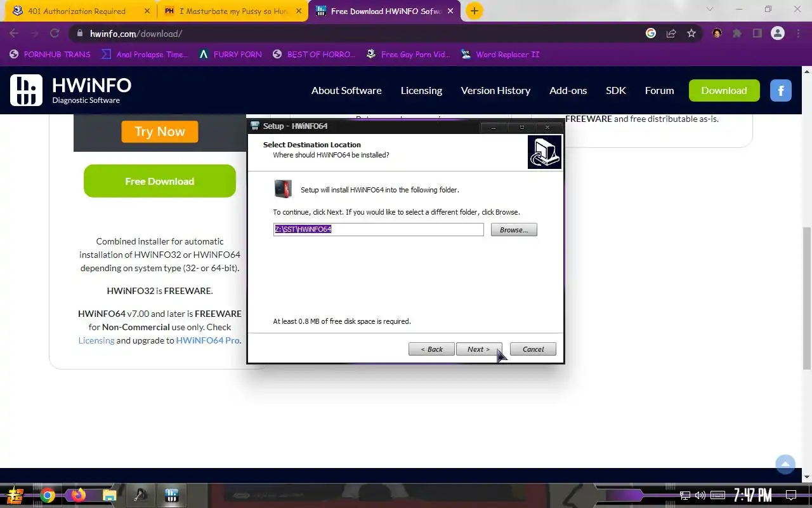The image size is (812, 508).
Task: Open the SDK nav item
Action: point(616,90)
